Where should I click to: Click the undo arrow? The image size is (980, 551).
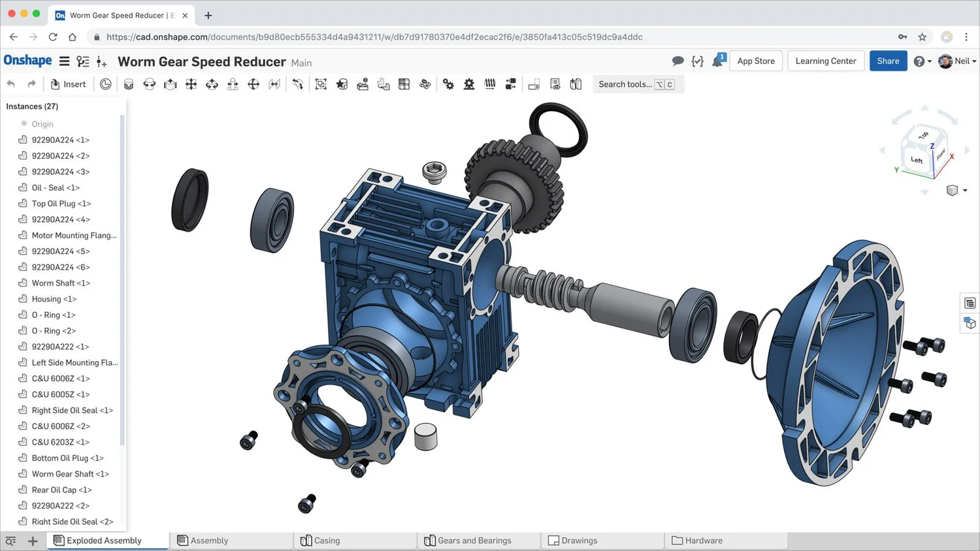[11, 84]
